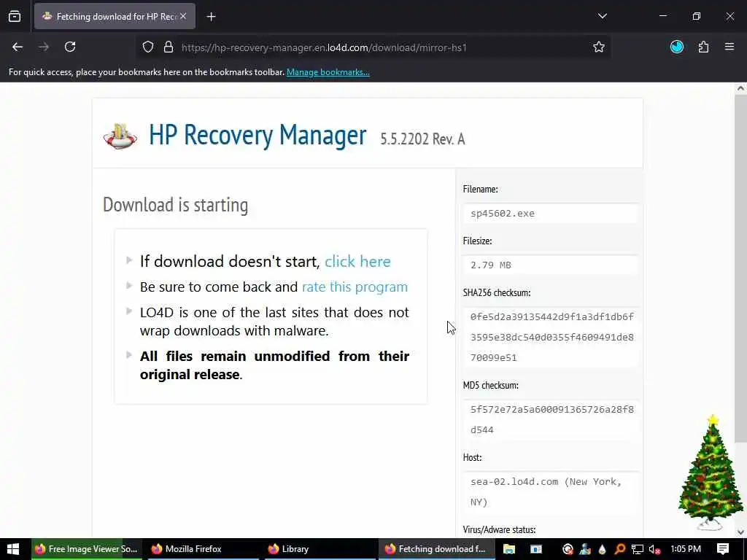Screen dimensions: 747x560
Task: Open the network status tray icon
Action: click(x=638, y=550)
